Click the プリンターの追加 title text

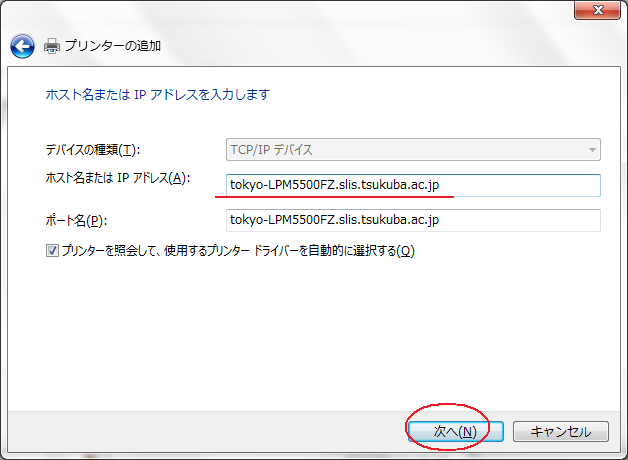click(x=113, y=46)
